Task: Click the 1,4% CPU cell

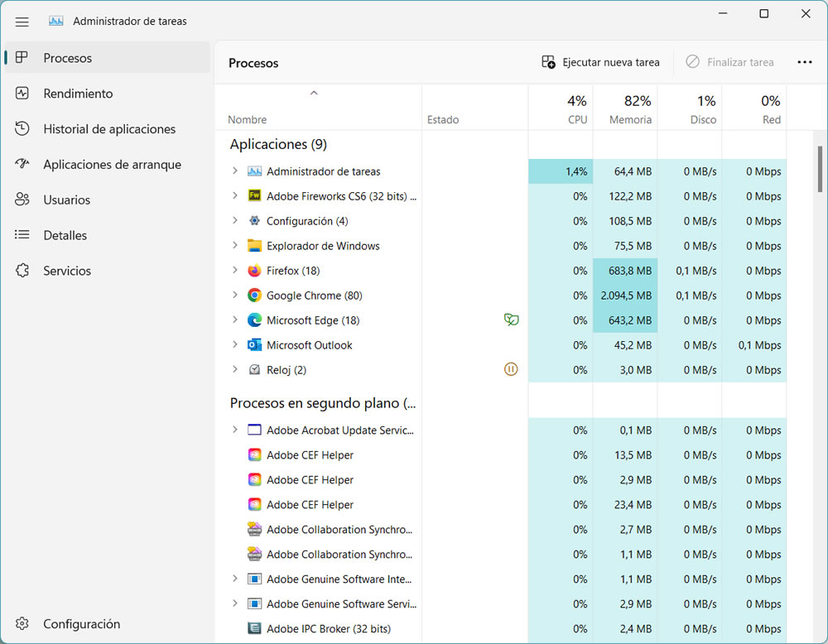Action: 561,171
